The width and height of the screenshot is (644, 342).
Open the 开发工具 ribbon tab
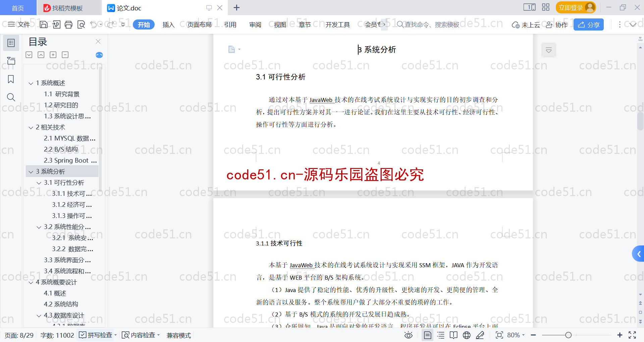[x=337, y=24]
